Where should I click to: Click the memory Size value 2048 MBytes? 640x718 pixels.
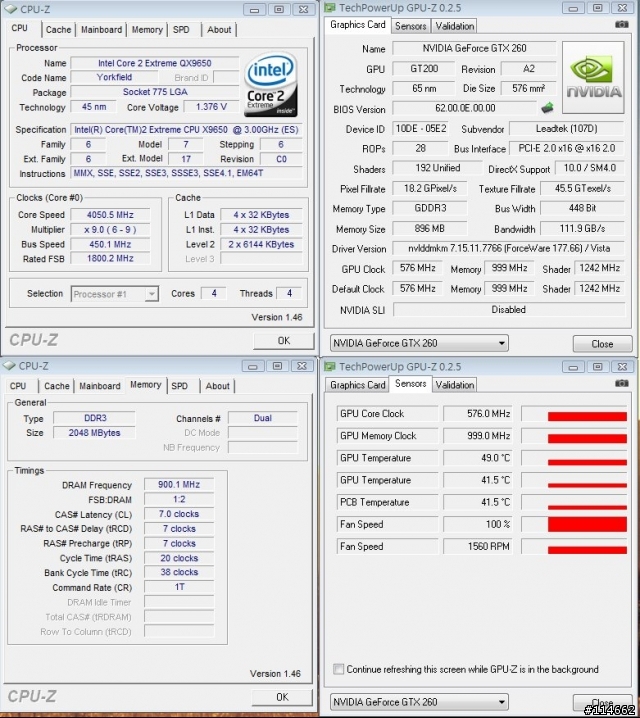coord(94,433)
